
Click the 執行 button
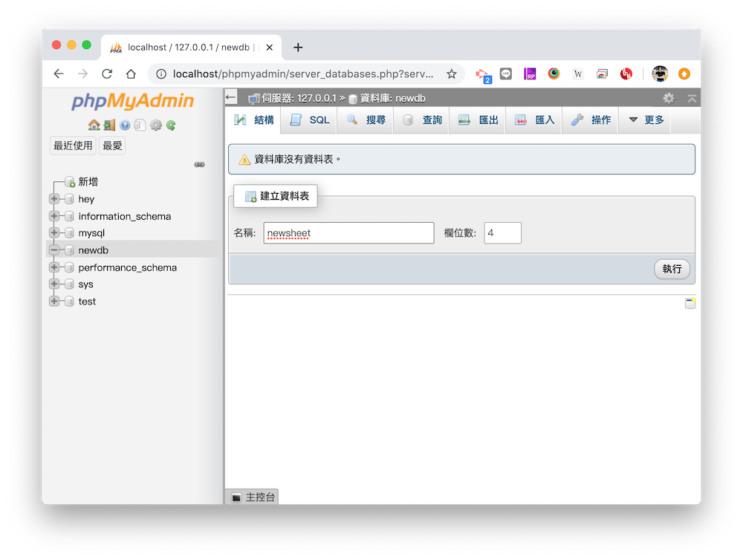(x=672, y=269)
